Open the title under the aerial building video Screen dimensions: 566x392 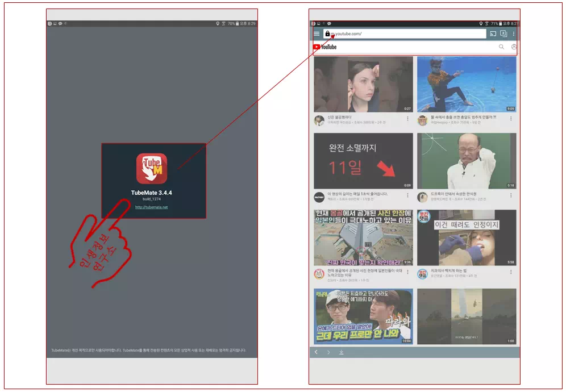(x=365, y=273)
